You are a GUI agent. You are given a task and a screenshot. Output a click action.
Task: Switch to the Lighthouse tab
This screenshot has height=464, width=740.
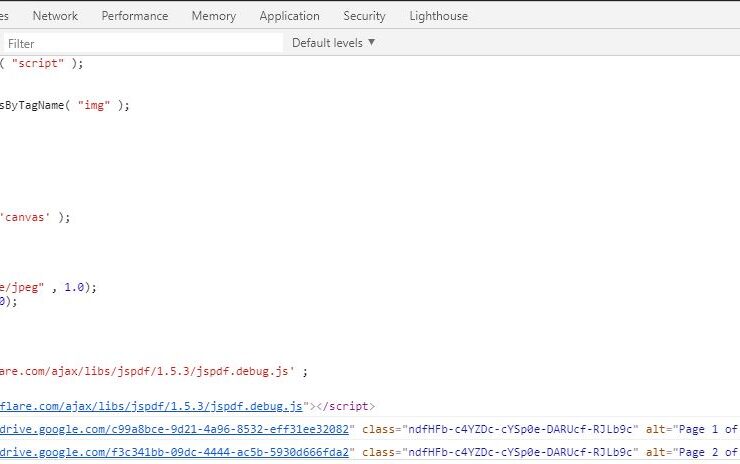438,16
